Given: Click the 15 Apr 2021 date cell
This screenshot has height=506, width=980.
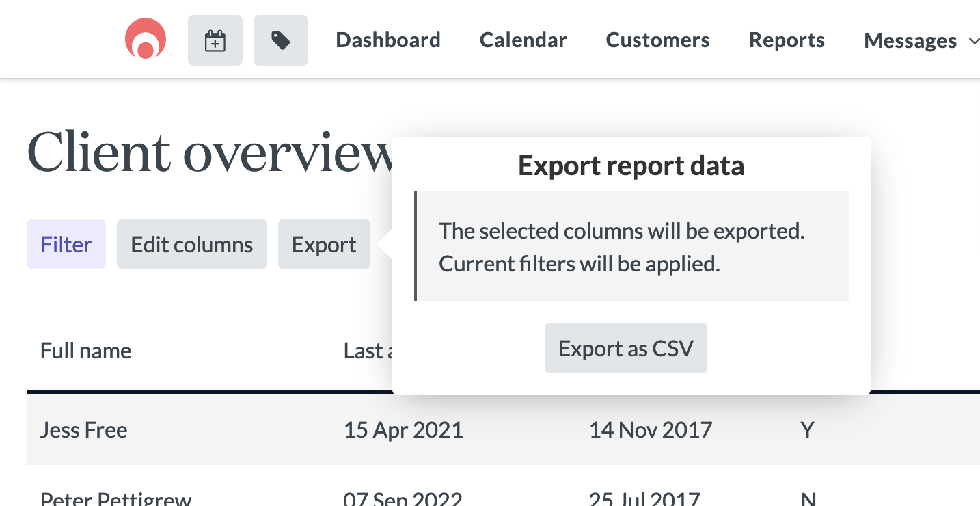Looking at the screenshot, I should tap(403, 430).
